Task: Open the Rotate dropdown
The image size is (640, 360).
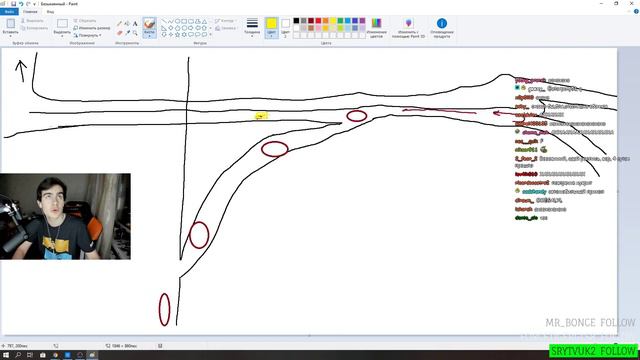Action: (x=88, y=36)
